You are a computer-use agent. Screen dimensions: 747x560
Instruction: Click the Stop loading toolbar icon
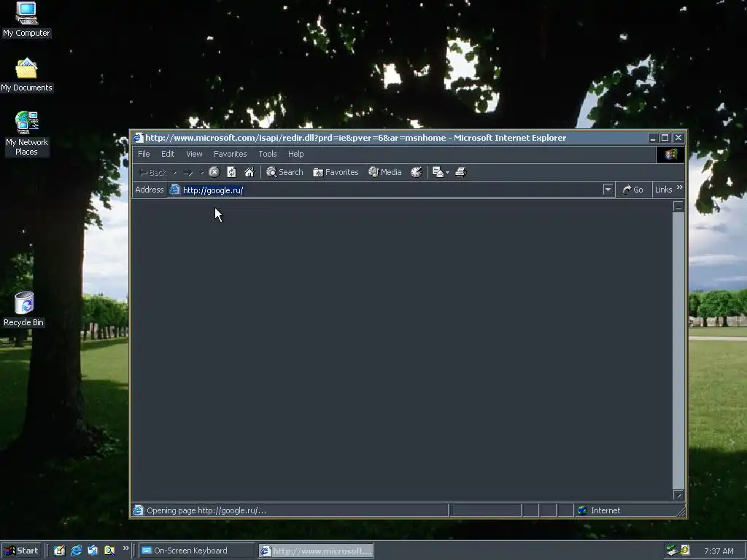coord(214,172)
